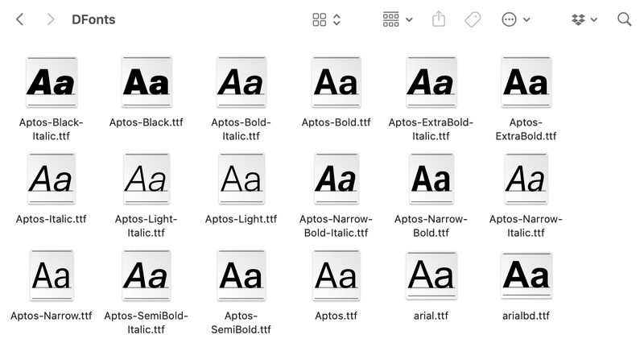This screenshot has width=644, height=339.
Task: Open the view mode up-down chevrons
Action: 336,19
